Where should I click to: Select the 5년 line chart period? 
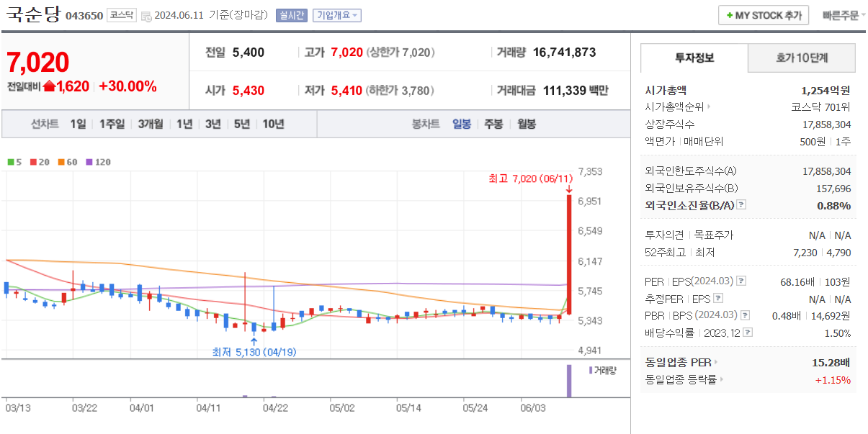(241, 124)
